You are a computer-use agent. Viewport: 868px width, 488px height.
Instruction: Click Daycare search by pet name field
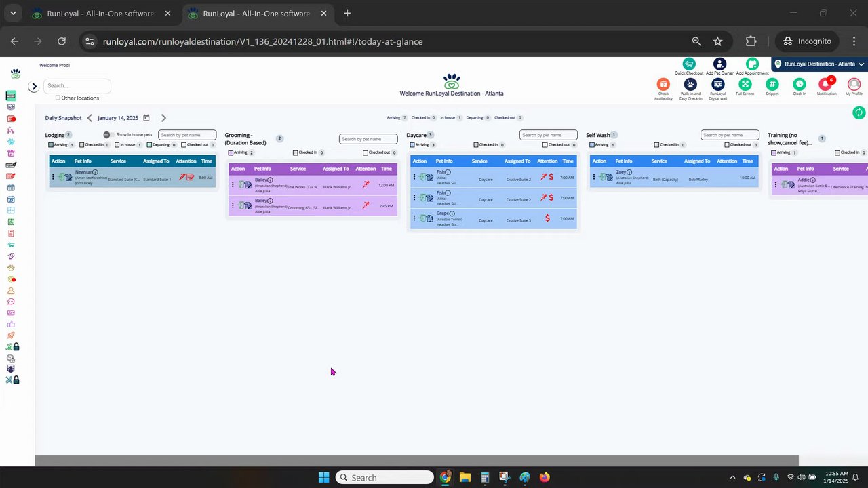coord(549,135)
